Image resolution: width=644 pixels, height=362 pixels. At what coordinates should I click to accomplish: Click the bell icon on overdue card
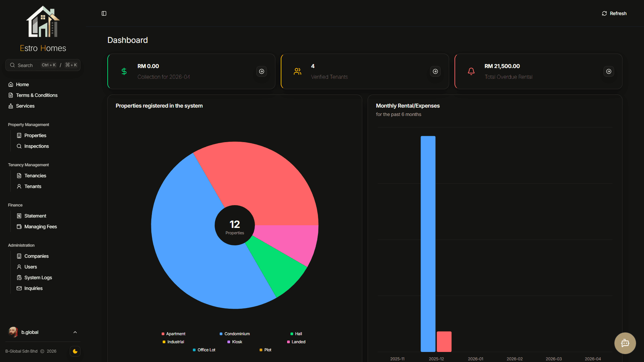tap(471, 71)
